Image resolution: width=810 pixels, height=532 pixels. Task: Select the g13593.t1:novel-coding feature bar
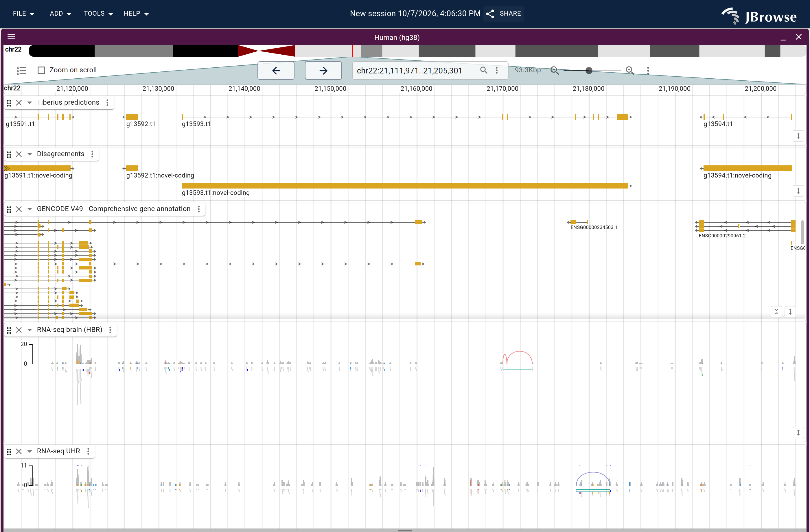coord(404,186)
